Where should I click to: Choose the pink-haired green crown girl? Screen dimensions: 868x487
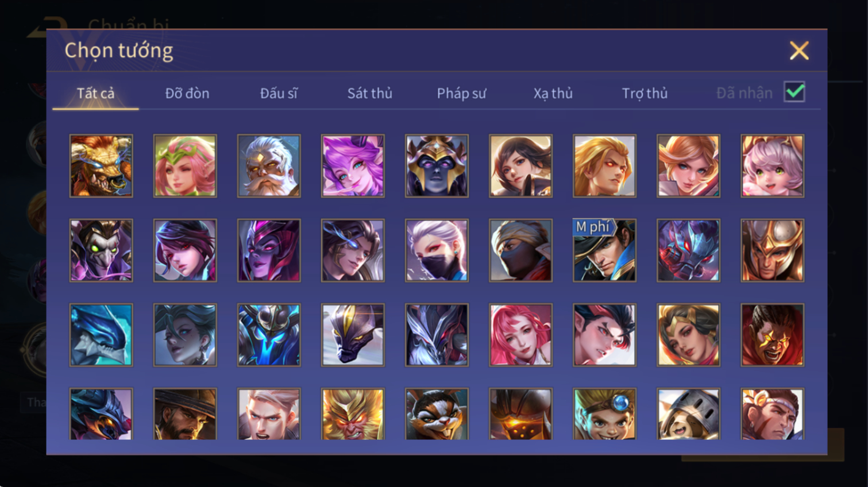pos(185,166)
